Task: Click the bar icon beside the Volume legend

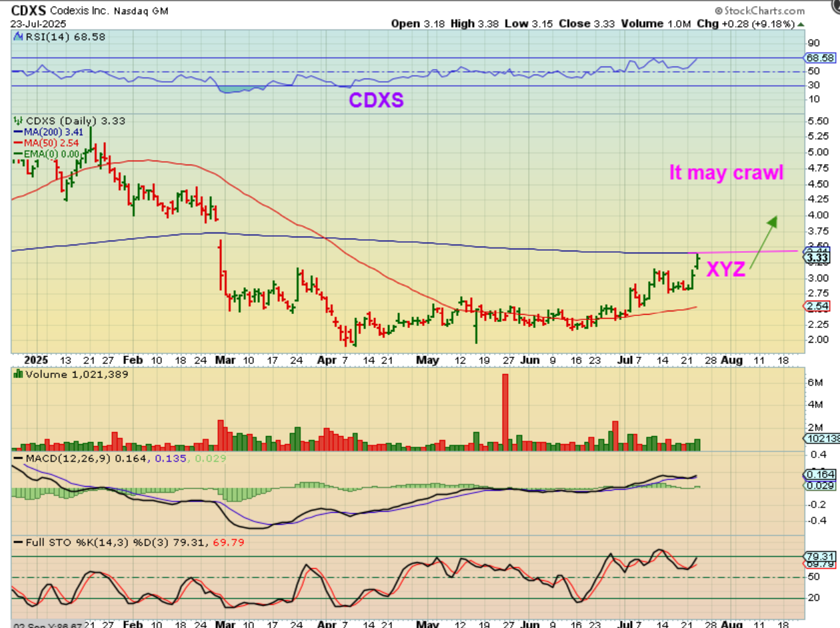Action: pos(18,374)
